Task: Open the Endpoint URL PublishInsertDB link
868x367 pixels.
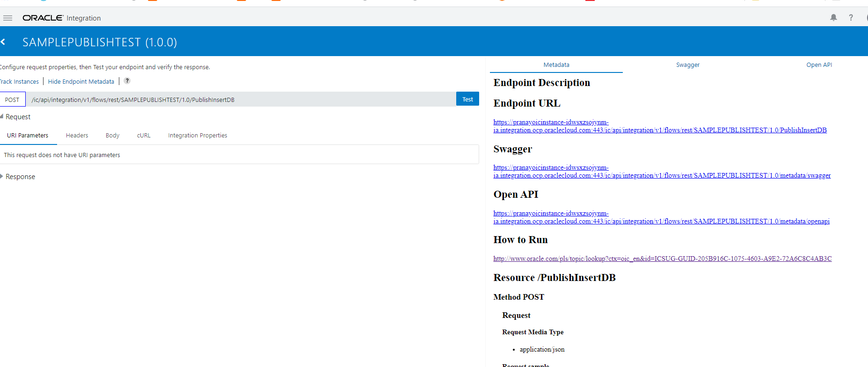Action: click(x=660, y=126)
